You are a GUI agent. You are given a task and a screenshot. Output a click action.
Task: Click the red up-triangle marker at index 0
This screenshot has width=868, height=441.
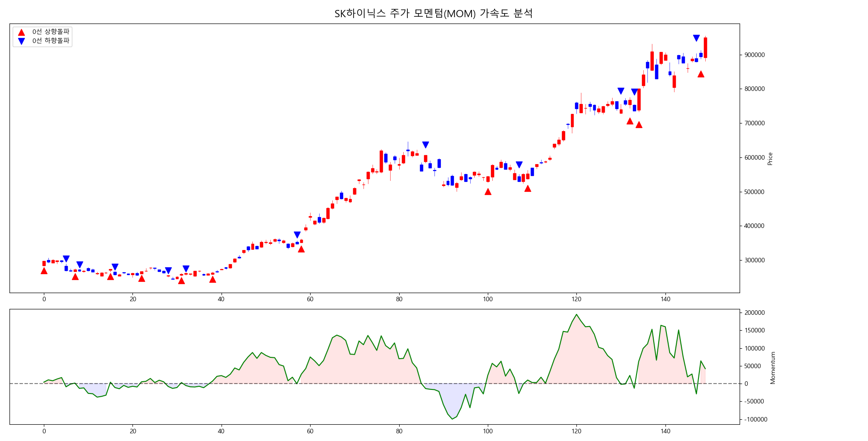(x=44, y=270)
